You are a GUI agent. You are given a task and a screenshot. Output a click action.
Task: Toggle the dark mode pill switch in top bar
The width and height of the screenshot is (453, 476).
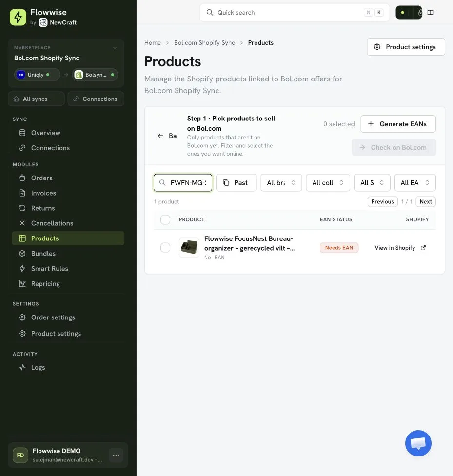pyautogui.click(x=409, y=13)
